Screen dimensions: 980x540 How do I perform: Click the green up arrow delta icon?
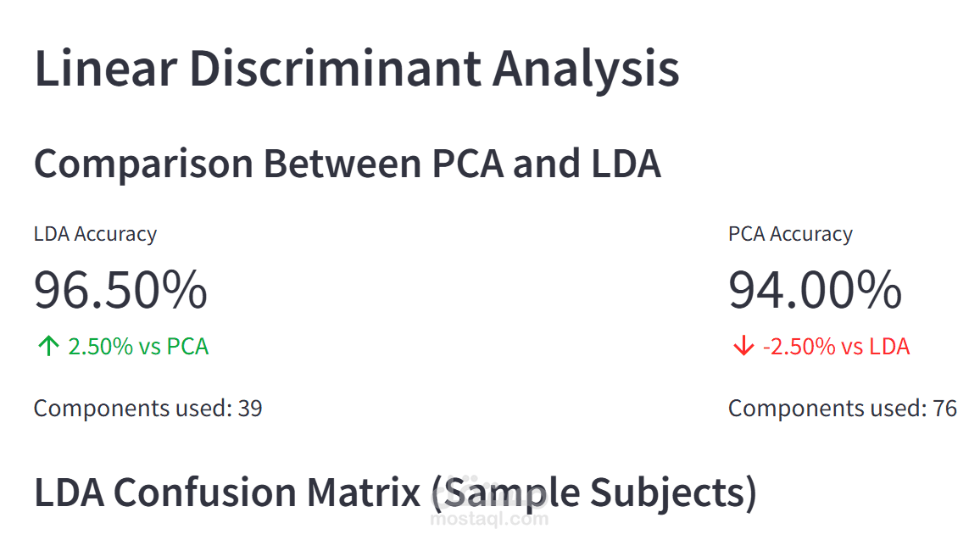point(48,346)
